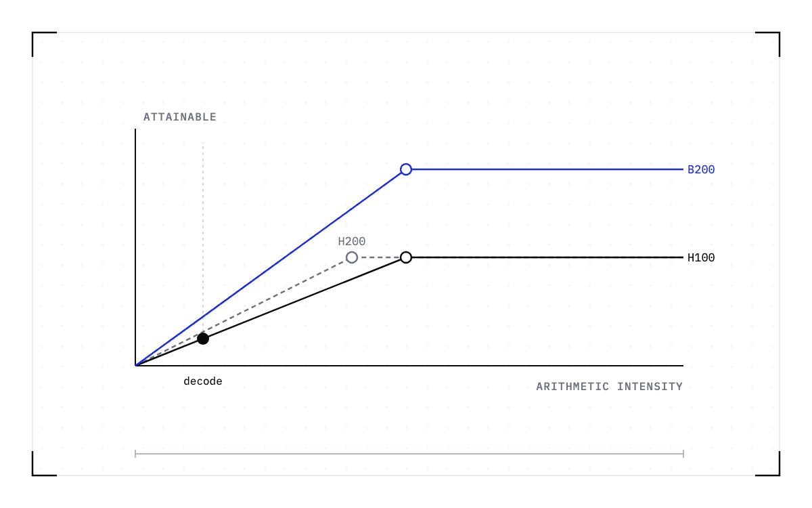Click the bottom-right corner bracket
This screenshot has width=812, height=508.
tap(768, 464)
